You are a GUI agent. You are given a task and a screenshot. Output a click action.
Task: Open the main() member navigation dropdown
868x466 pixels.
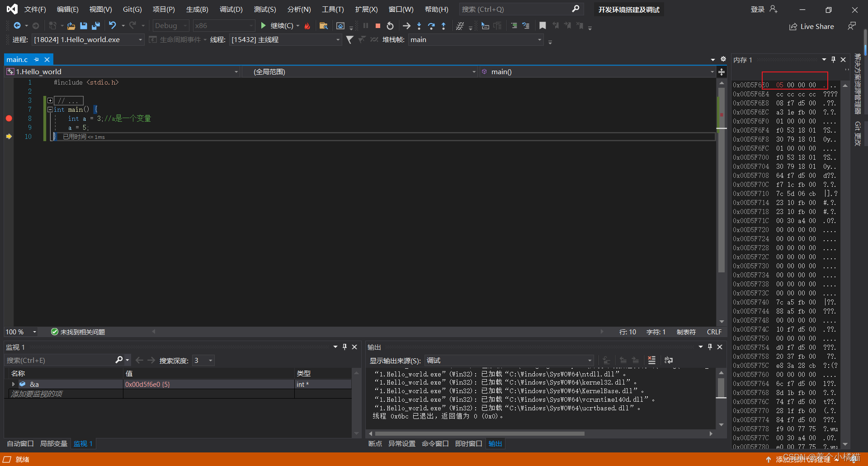(x=597, y=72)
